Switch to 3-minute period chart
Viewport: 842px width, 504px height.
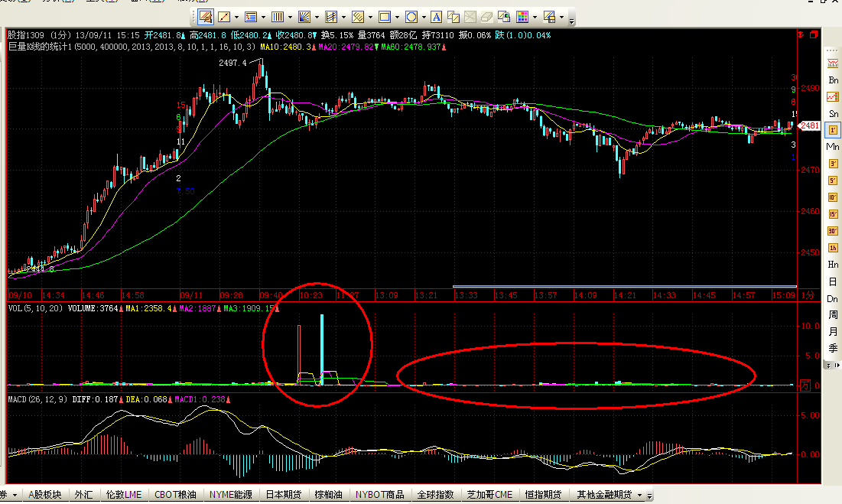click(x=833, y=164)
